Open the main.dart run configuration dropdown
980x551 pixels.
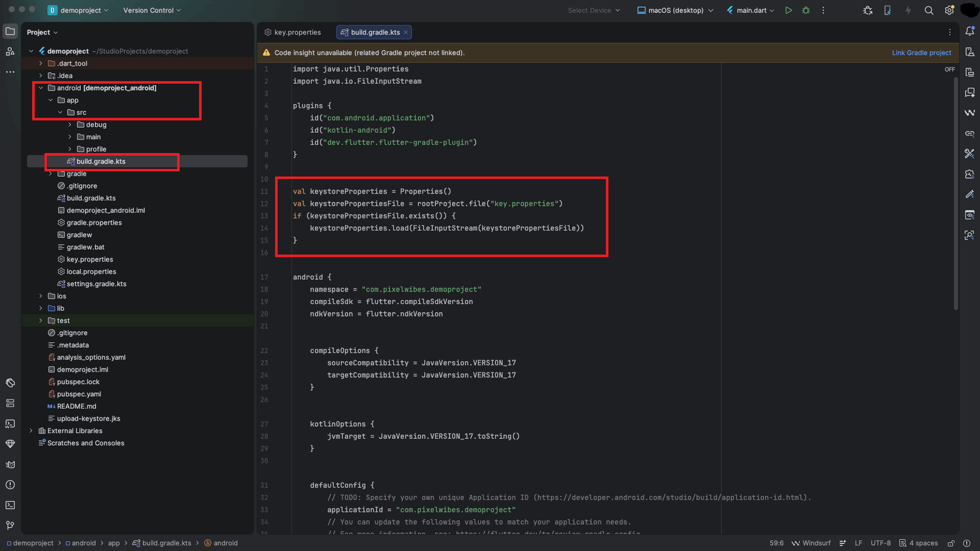tap(750, 10)
